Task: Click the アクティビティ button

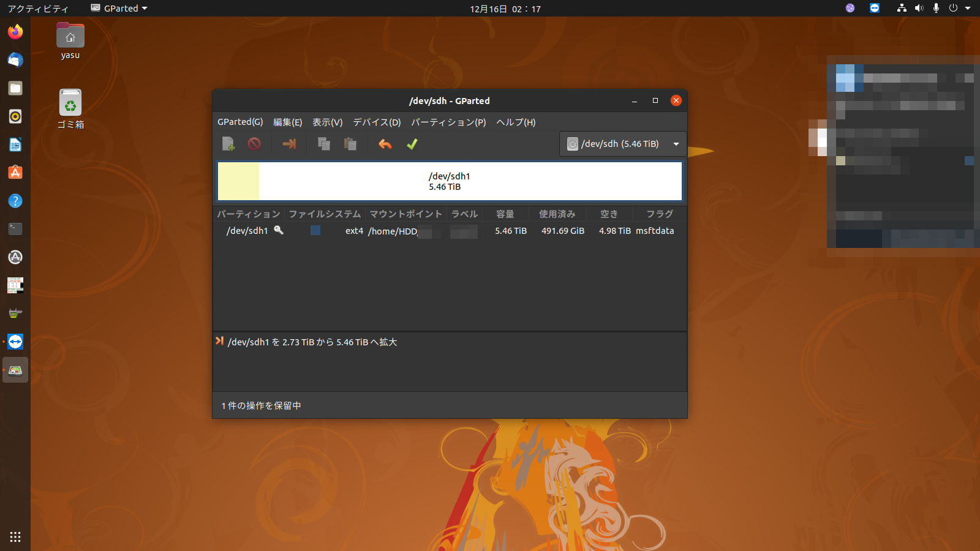Action: pyautogui.click(x=38, y=9)
